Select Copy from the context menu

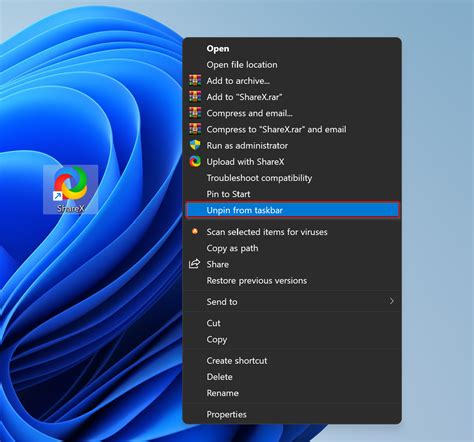pos(292,339)
